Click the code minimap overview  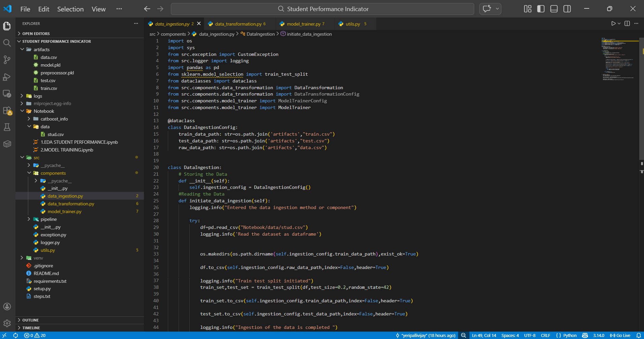(x=619, y=59)
